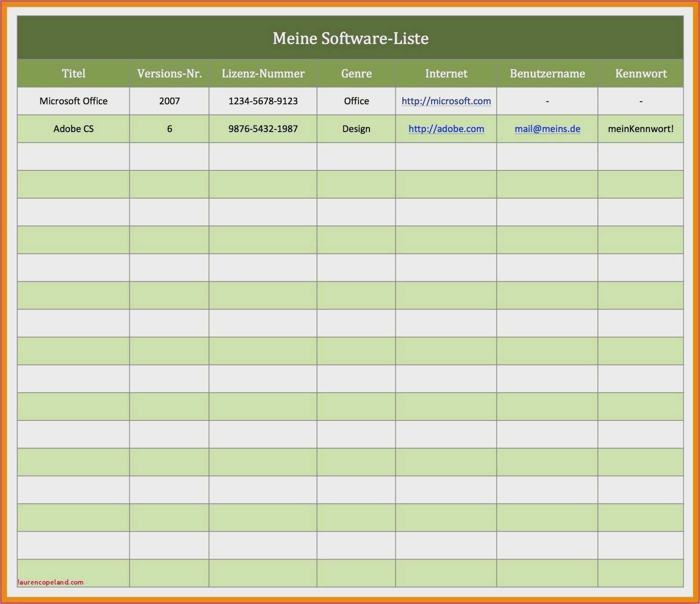Click the http://microsoft.com link
Image resolution: width=700 pixels, height=604 pixels.
(446, 101)
